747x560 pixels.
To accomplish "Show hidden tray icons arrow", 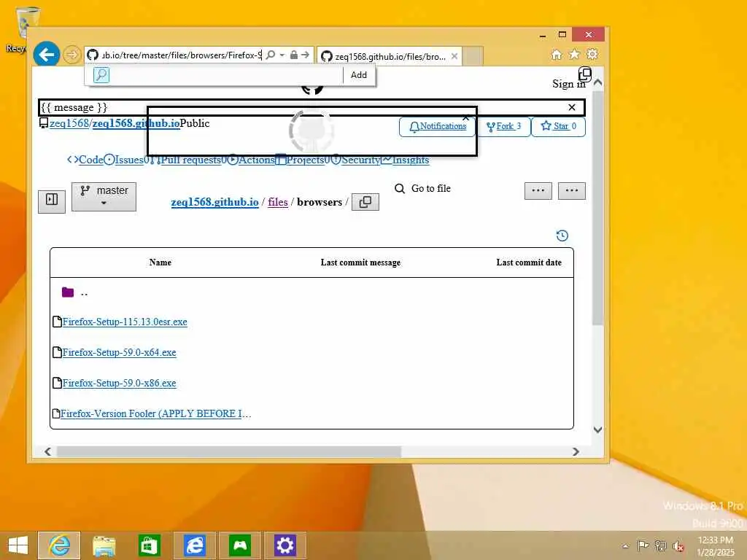I will tap(625, 546).
